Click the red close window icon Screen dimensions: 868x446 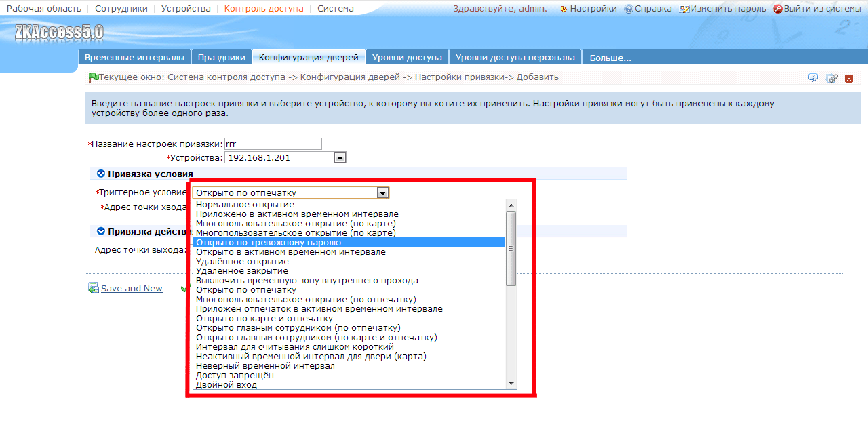[849, 79]
